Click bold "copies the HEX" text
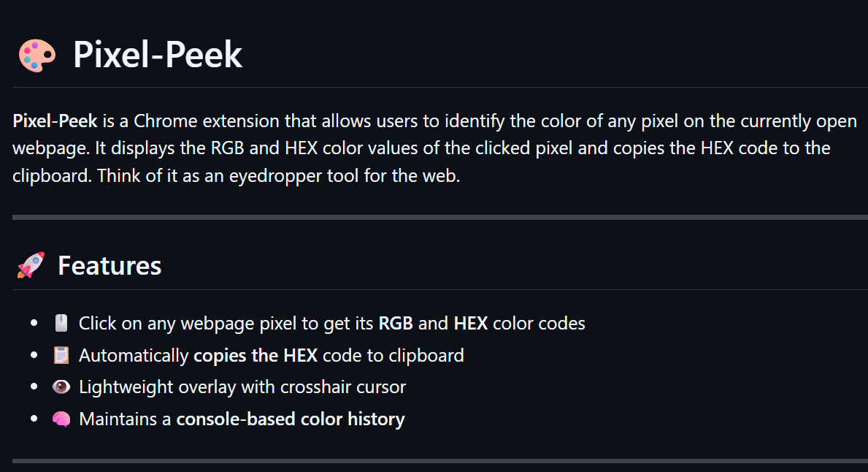This screenshot has height=472, width=868. point(256,356)
